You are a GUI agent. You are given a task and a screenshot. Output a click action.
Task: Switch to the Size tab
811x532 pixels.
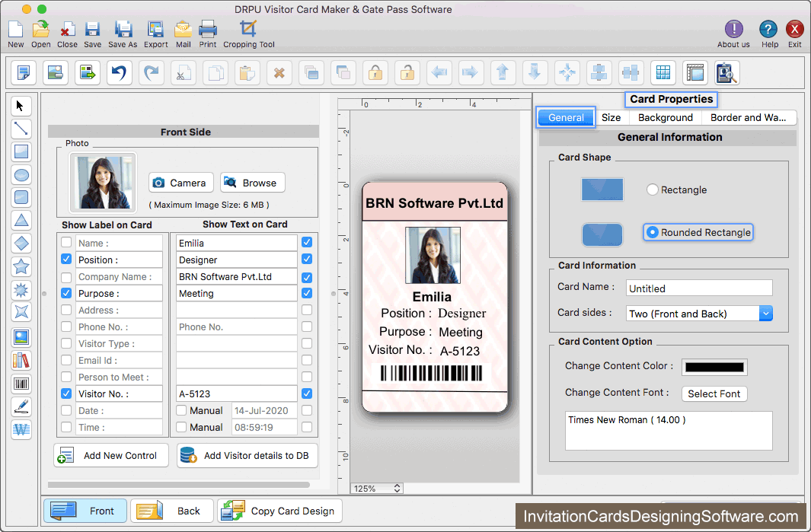(611, 117)
